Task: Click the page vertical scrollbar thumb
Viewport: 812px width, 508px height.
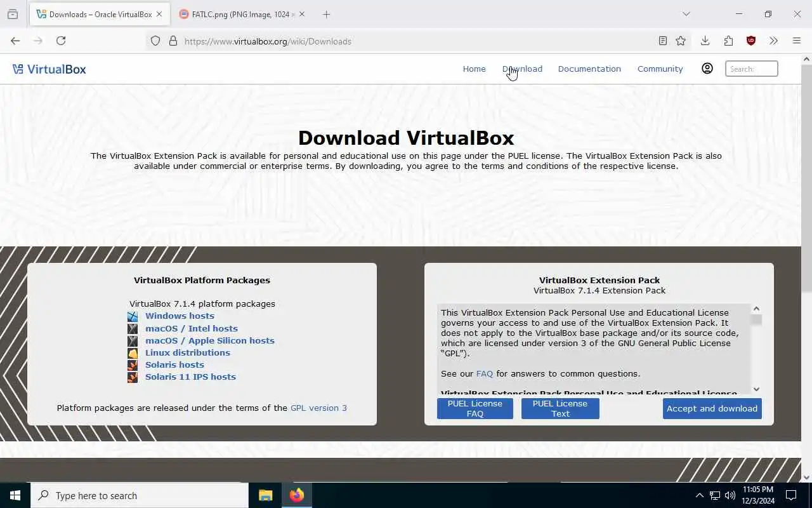Action: click(806, 178)
